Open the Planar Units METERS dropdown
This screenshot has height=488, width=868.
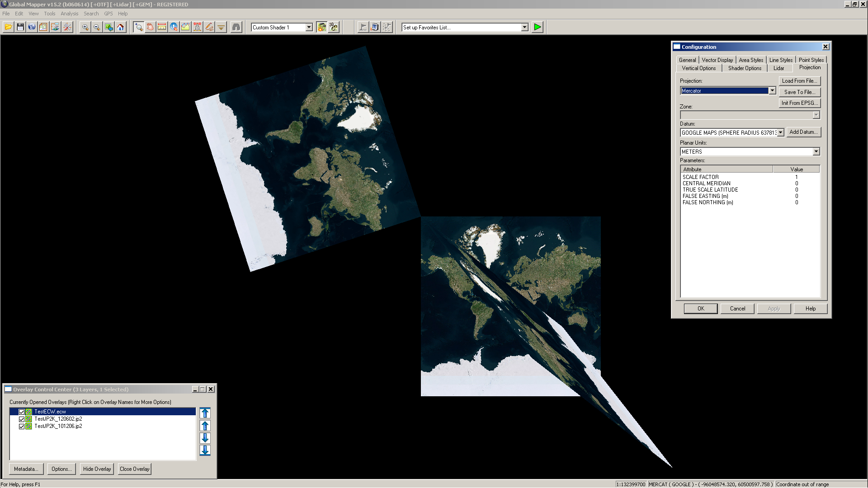pyautogui.click(x=816, y=152)
